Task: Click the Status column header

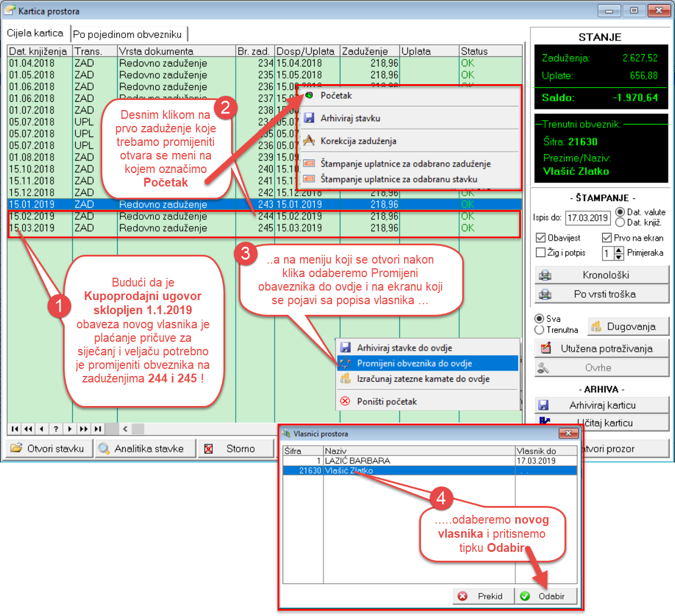Action: coord(490,51)
